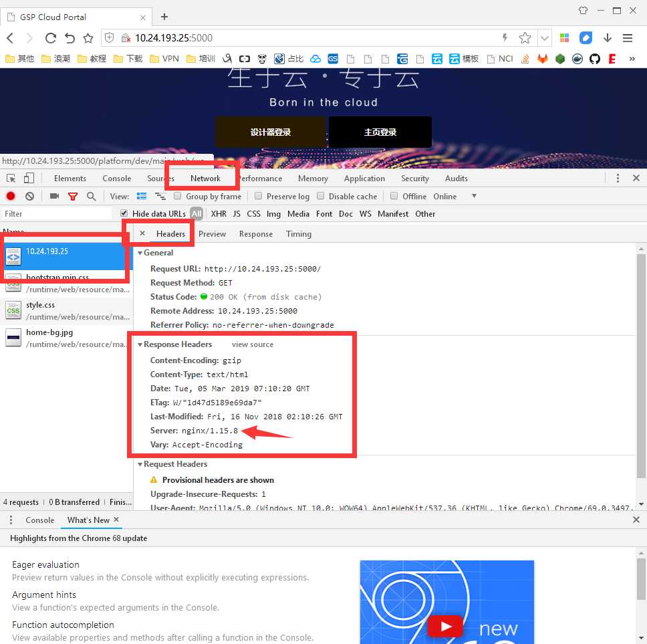Filter requests by Img type

coord(273,214)
